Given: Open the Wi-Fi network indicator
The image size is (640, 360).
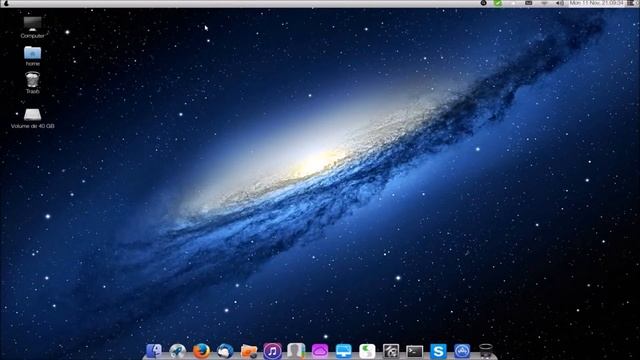Looking at the screenshot, I should point(544,3).
